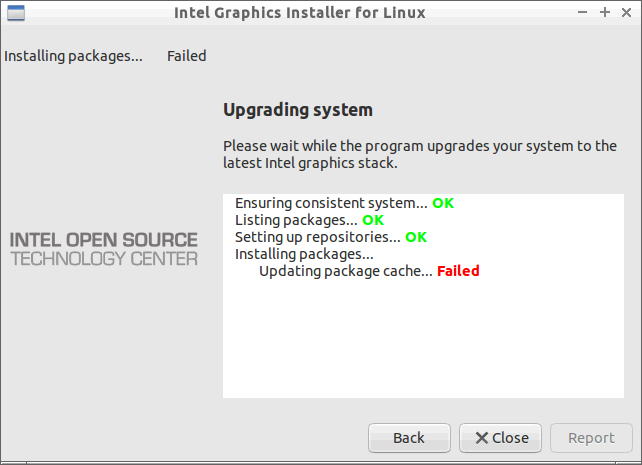This screenshot has height=465, width=642.
Task: Click the greyed-out Report button
Action: 591,438
